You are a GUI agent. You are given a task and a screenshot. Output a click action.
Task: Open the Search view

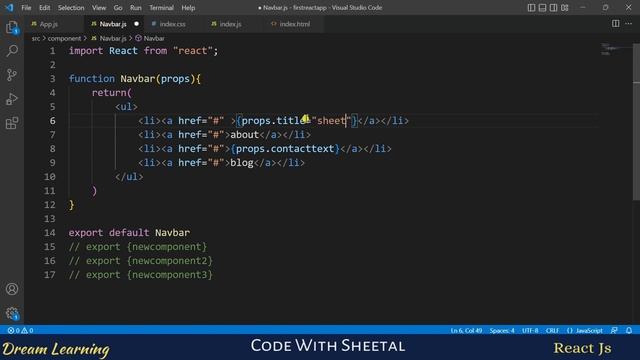click(12, 51)
